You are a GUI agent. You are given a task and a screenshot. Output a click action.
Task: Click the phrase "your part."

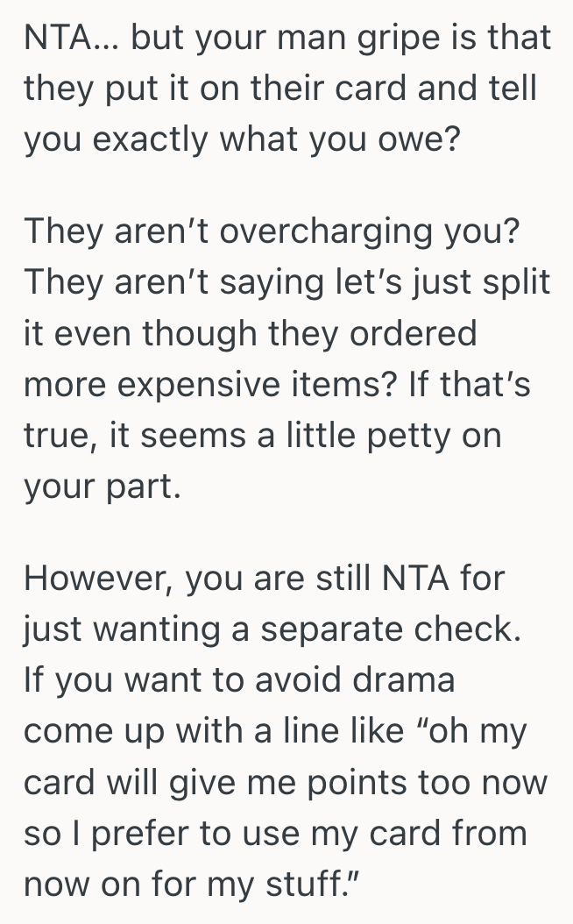point(102,487)
